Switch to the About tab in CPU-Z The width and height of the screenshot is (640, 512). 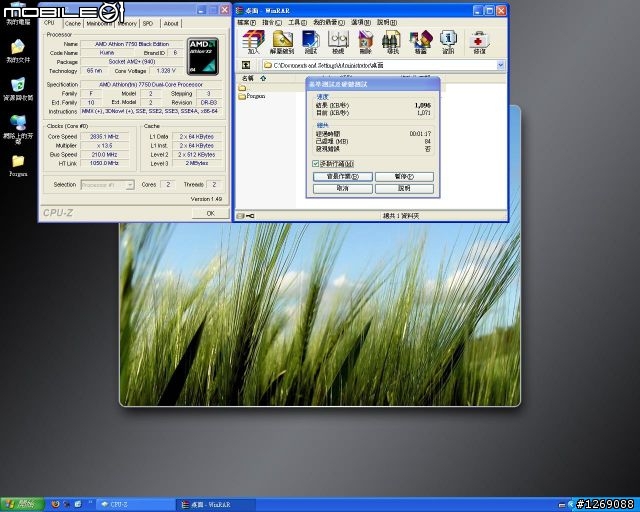(171, 24)
